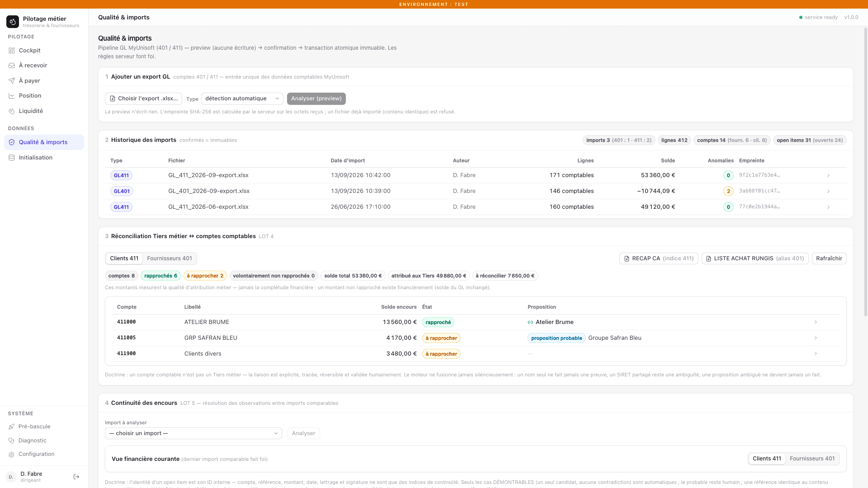Image resolution: width=868 pixels, height=488 pixels.
Task: Open the Liquidité page
Action: point(44,111)
